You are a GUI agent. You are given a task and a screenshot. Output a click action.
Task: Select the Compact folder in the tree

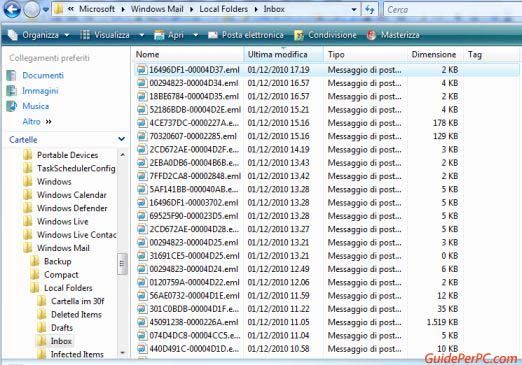[61, 275]
